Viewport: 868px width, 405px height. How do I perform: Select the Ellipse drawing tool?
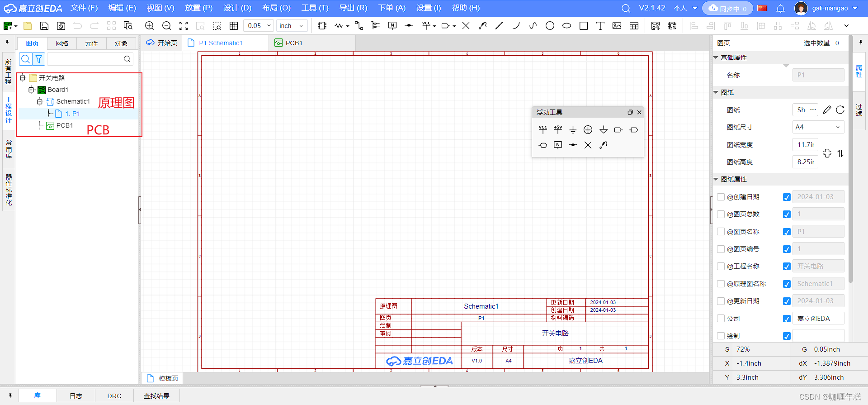566,26
